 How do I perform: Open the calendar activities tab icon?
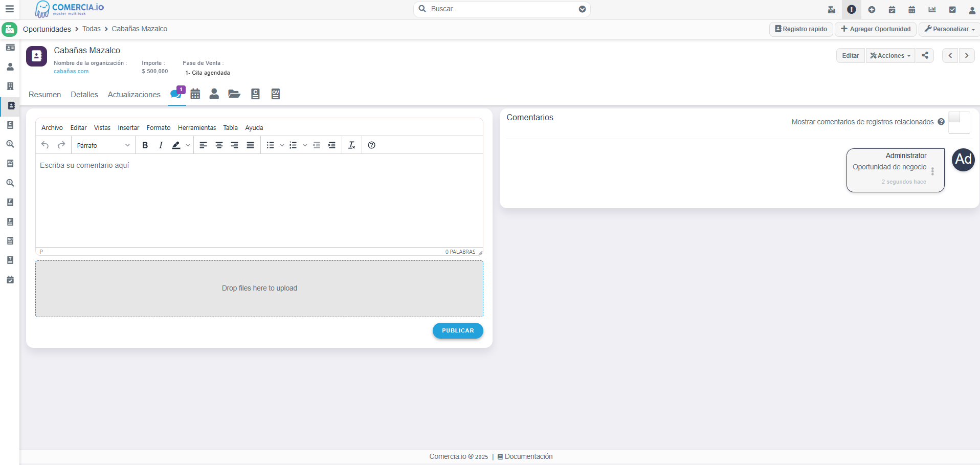[195, 94]
